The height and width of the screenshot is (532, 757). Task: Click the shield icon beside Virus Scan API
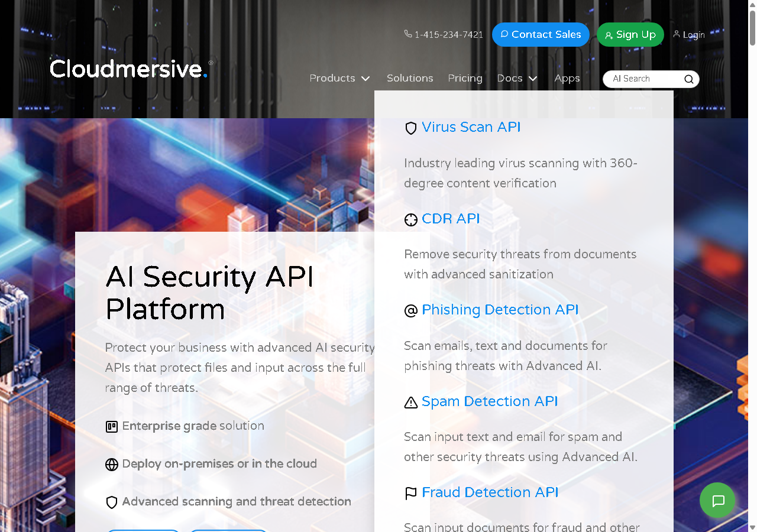[x=411, y=128]
